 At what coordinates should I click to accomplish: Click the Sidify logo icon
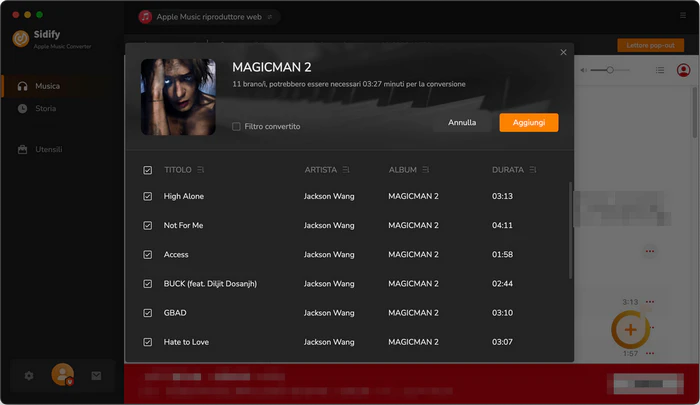click(21, 39)
